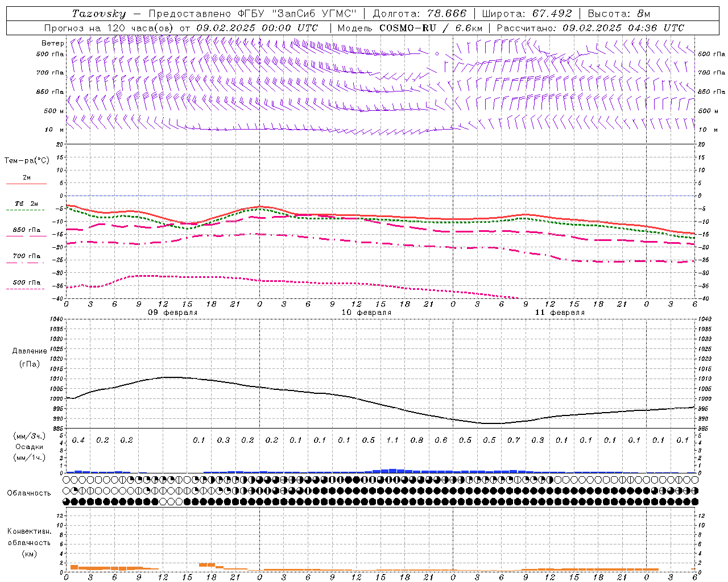Click the Рассчитано: 09.02.2025 04:36 UTC timestamp
The height and width of the screenshot is (582, 728).
(x=590, y=28)
